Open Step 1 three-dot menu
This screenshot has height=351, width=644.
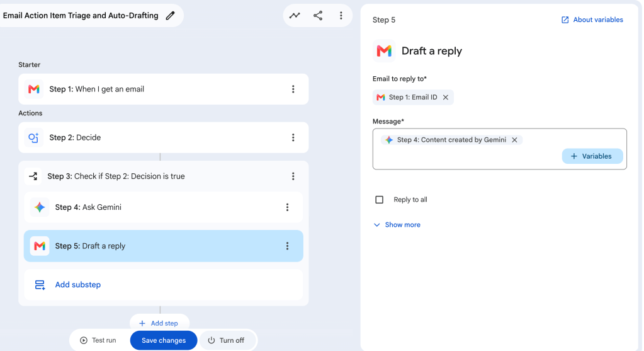click(x=293, y=89)
